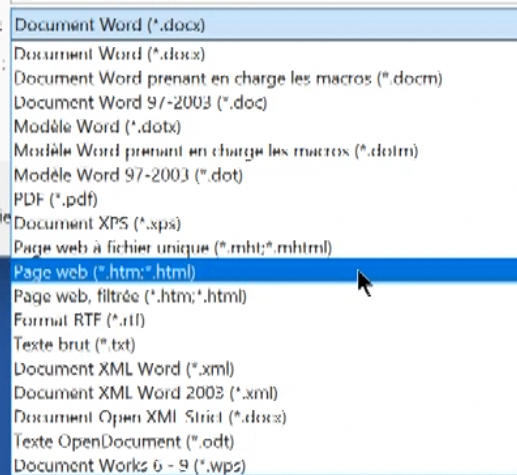This screenshot has height=475, width=517.
Task: Choose Page web, filtrée (*.htm;*.html)
Action: click(x=264, y=296)
